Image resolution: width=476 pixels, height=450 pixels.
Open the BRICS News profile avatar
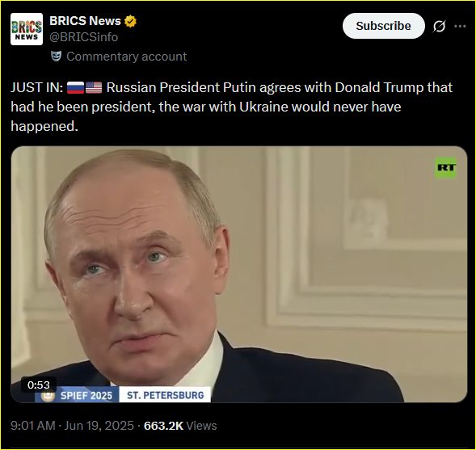27,29
